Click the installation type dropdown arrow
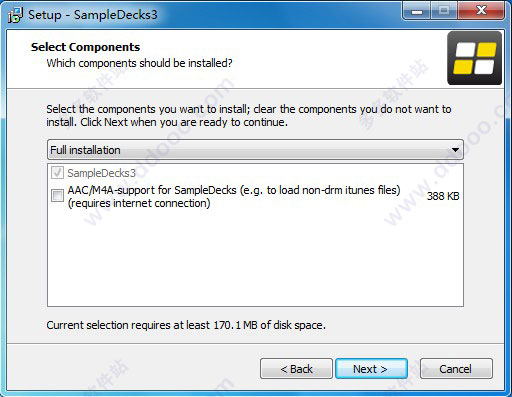This screenshot has height=397, width=512. pyautogui.click(x=455, y=150)
